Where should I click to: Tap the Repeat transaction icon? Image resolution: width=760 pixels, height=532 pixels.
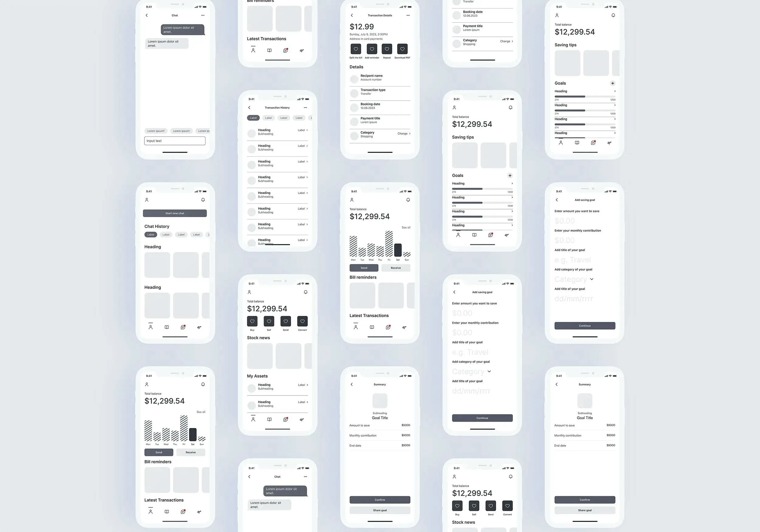click(387, 49)
